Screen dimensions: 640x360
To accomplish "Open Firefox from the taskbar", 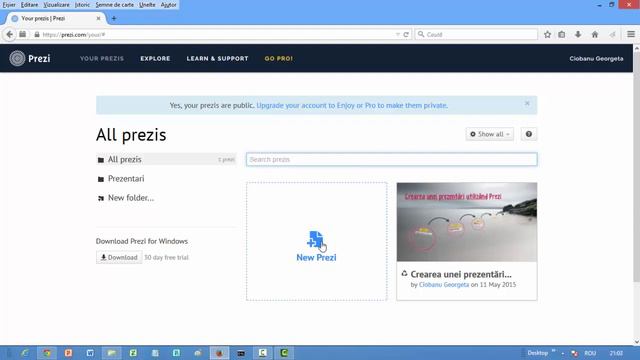I will (219, 353).
